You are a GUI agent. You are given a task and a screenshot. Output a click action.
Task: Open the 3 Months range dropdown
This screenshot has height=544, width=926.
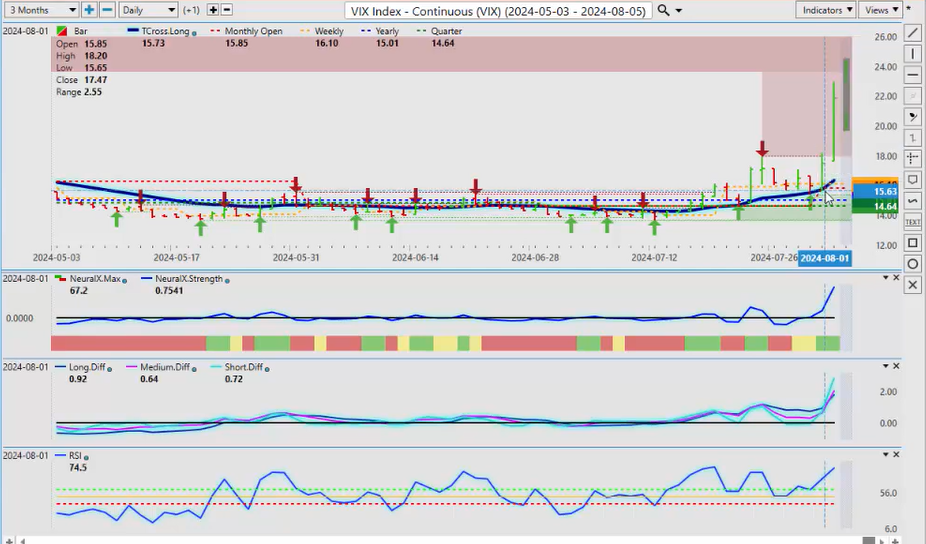click(40, 10)
